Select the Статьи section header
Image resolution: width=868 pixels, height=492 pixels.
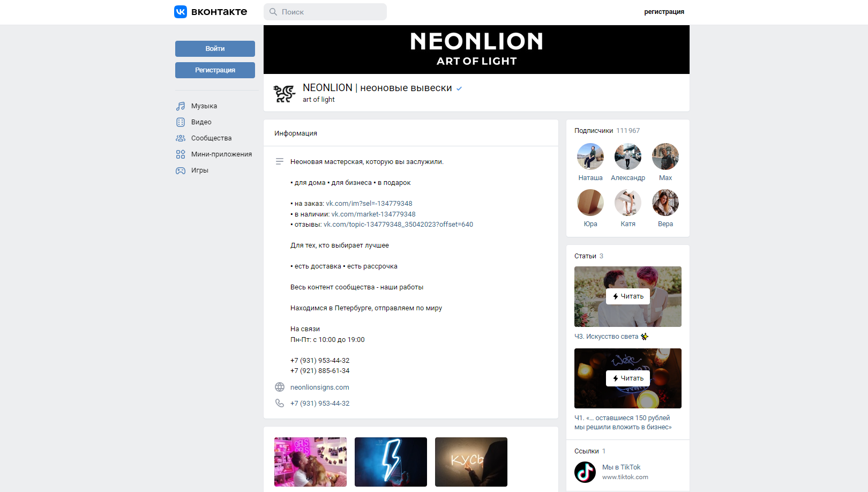(585, 256)
